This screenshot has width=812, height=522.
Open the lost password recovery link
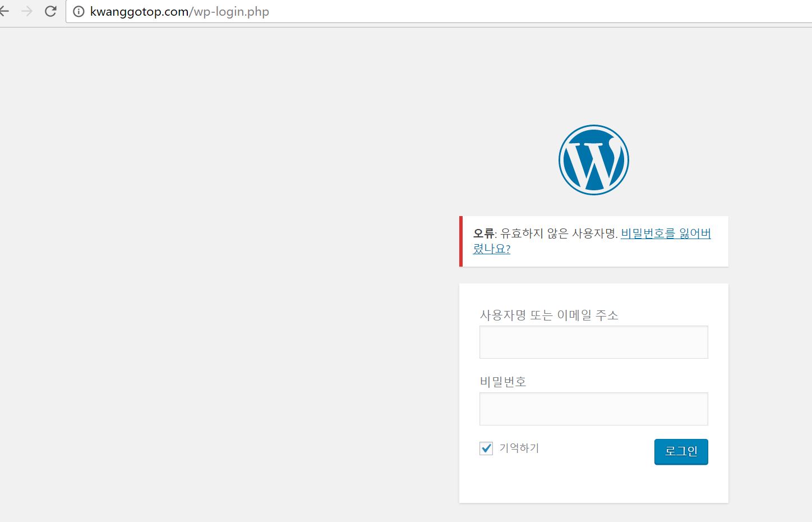(x=665, y=233)
